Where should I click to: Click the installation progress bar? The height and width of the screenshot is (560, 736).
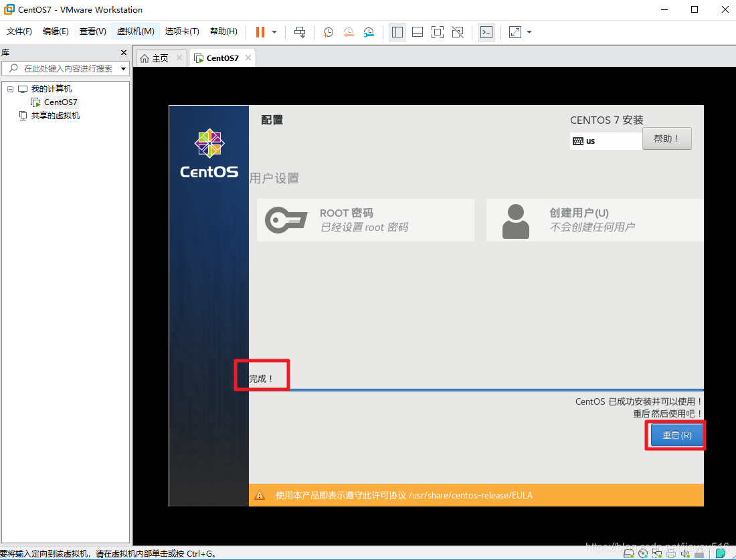(476, 389)
